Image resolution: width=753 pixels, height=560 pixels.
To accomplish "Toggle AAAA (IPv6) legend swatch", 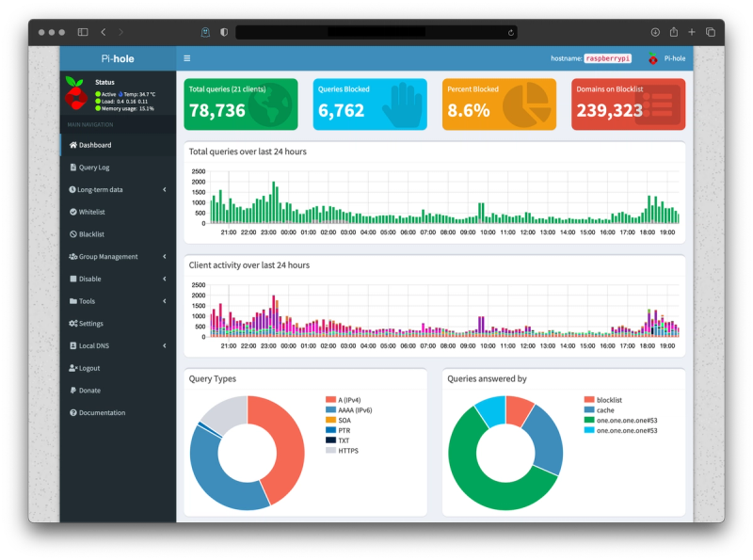I will [330, 410].
